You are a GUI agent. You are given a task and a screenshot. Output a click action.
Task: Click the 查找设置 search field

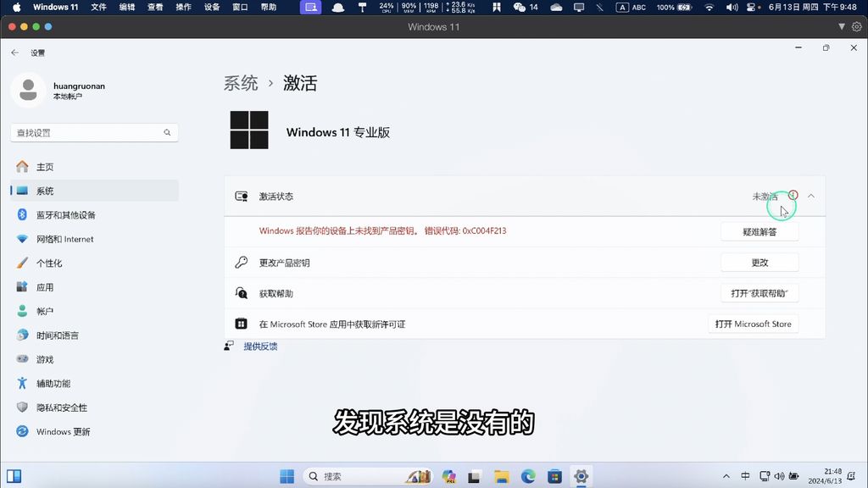pos(94,133)
